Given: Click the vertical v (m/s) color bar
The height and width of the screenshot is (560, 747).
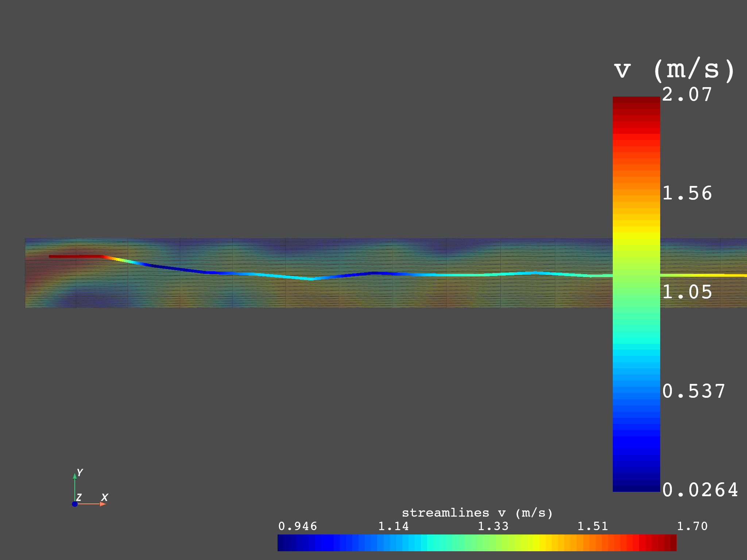Looking at the screenshot, I should click(636, 294).
